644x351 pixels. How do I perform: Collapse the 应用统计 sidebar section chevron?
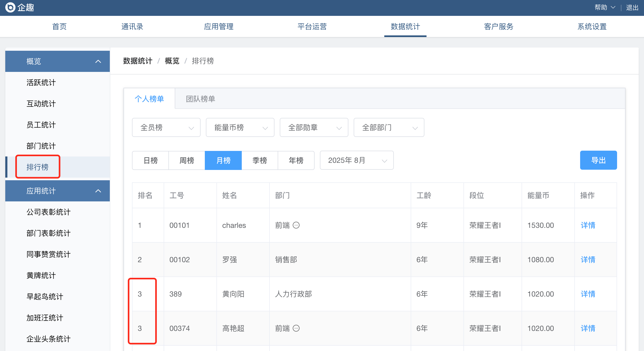98,191
